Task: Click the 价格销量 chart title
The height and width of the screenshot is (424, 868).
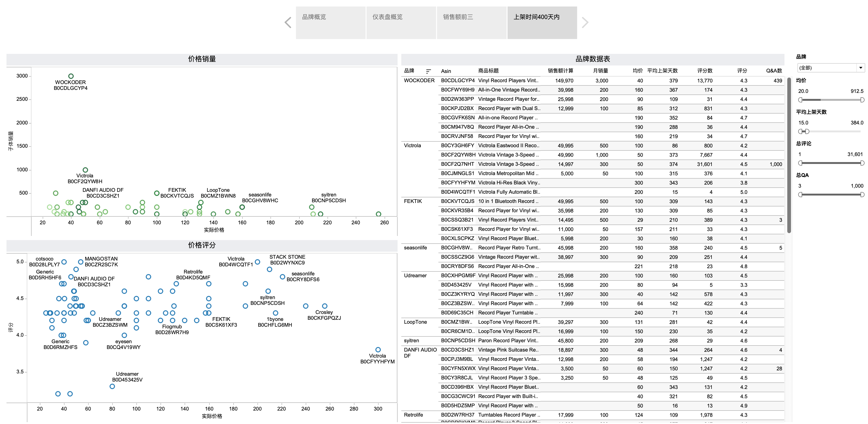Action: (x=202, y=59)
